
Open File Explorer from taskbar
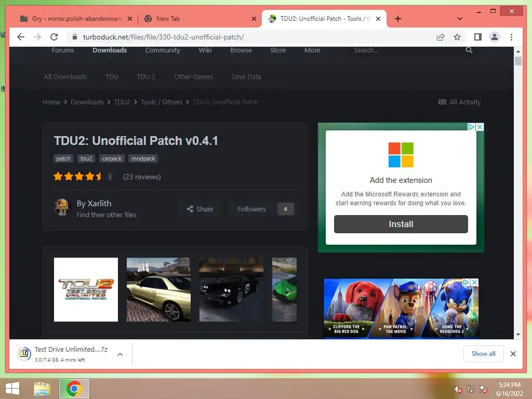(x=42, y=389)
